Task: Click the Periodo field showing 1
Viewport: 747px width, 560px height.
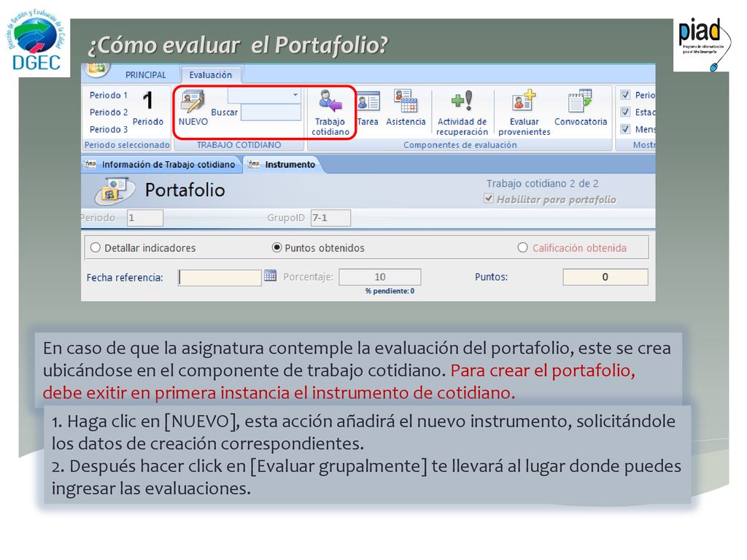Action: click(x=145, y=218)
